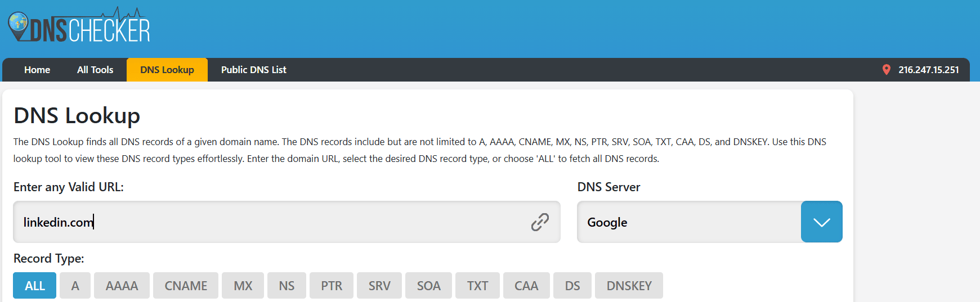Click the IP address 216.247.15.251
980x302 pixels.
(x=928, y=70)
